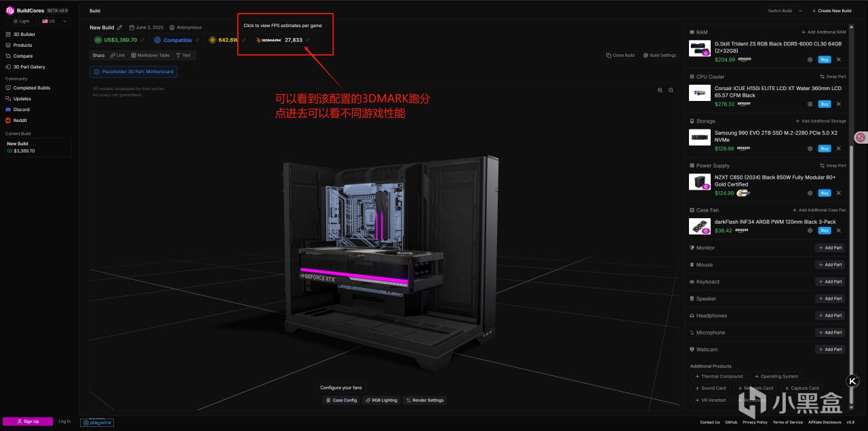Image resolution: width=868 pixels, height=431 pixels.
Task: Remove the NZXT C850 power supply
Action: (x=839, y=193)
